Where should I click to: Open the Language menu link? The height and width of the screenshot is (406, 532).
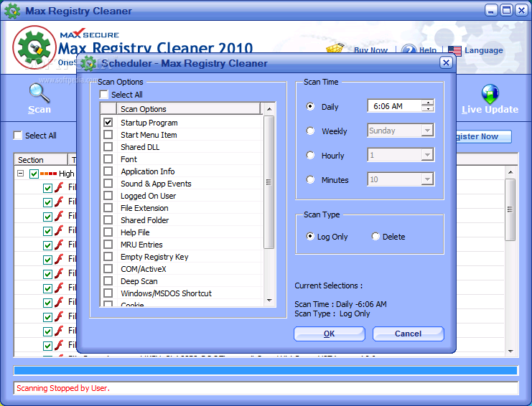point(483,50)
